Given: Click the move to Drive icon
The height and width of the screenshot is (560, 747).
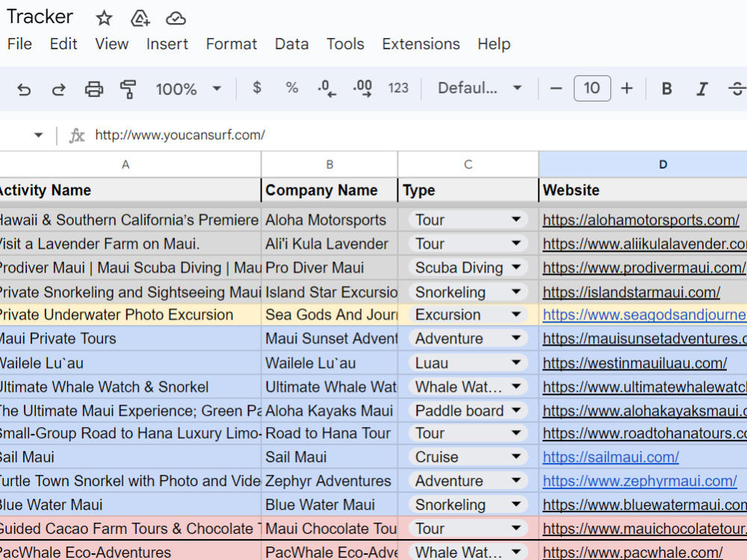Looking at the screenshot, I should coord(140,19).
